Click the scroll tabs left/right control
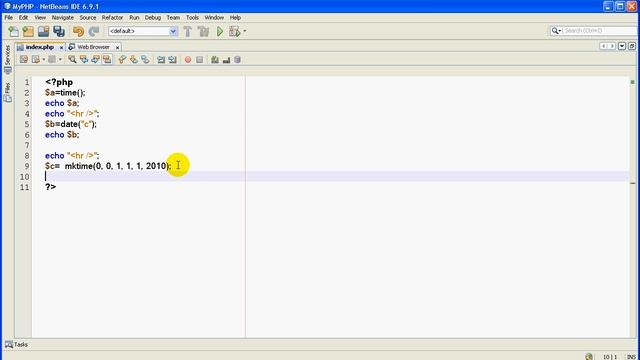 [x=607, y=46]
